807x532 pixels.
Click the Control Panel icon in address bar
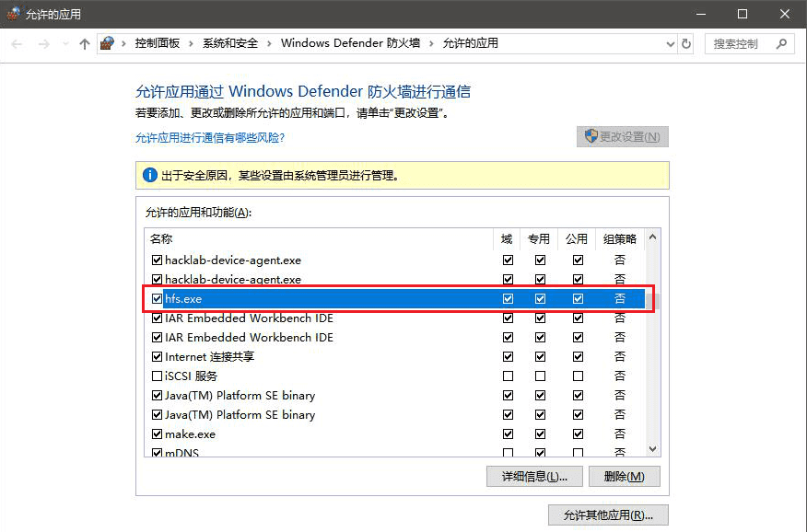point(107,43)
